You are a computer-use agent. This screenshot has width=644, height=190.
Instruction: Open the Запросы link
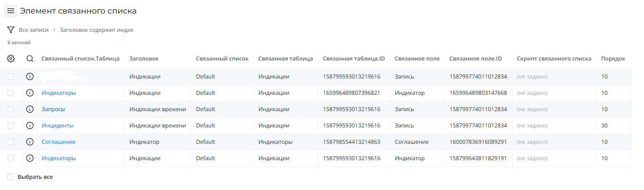tap(53, 109)
